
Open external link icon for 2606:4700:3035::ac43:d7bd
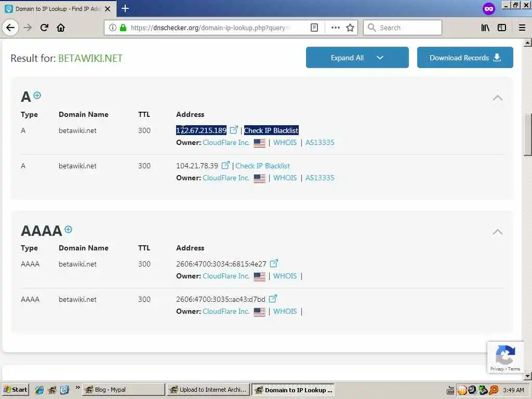pyautogui.click(x=273, y=299)
